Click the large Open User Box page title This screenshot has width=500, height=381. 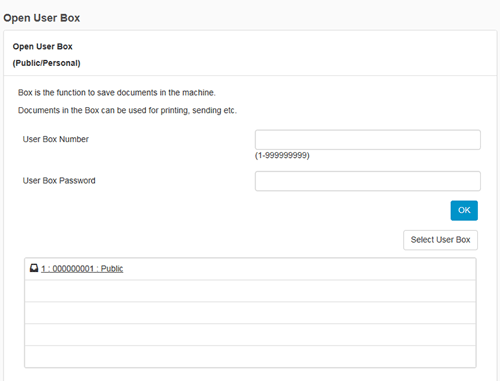42,18
